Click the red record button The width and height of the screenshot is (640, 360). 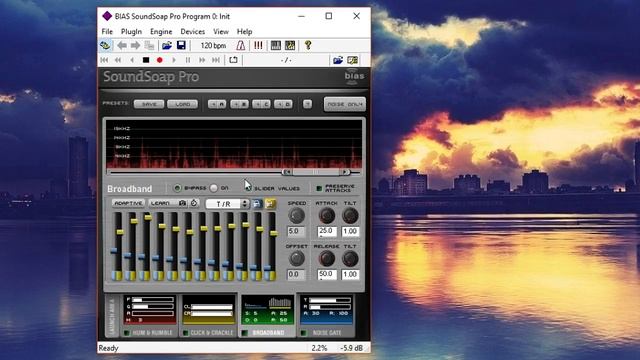160,60
